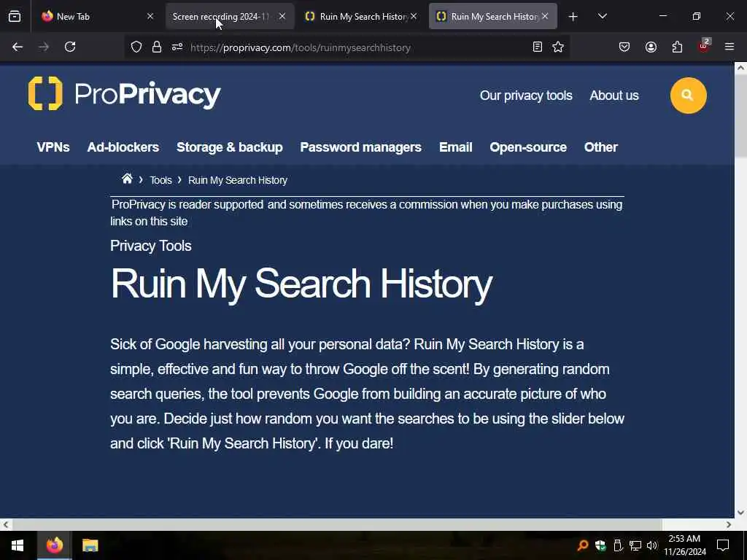Click the Privacy Tools label
747x560 pixels.
tap(150, 246)
